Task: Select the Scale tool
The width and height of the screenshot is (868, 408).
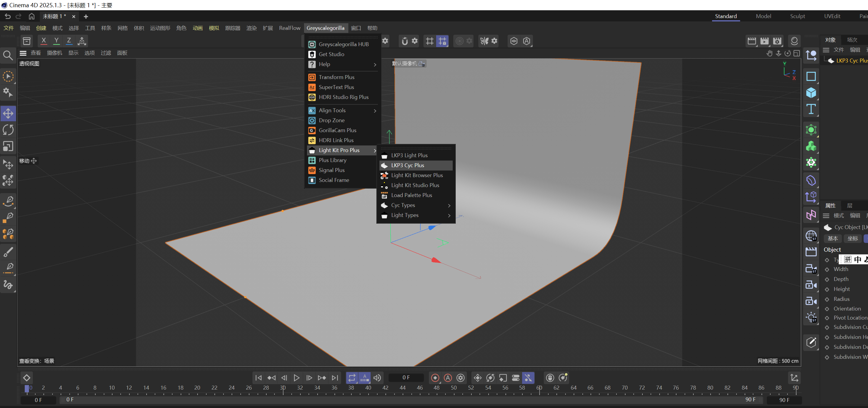Action: pos(8,146)
